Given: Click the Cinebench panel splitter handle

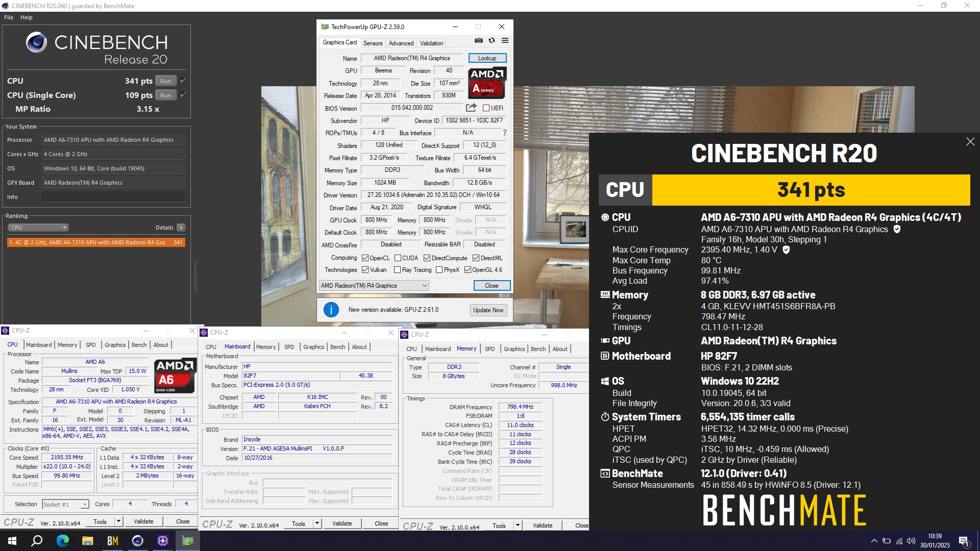Looking at the screenshot, I should (x=195, y=276).
